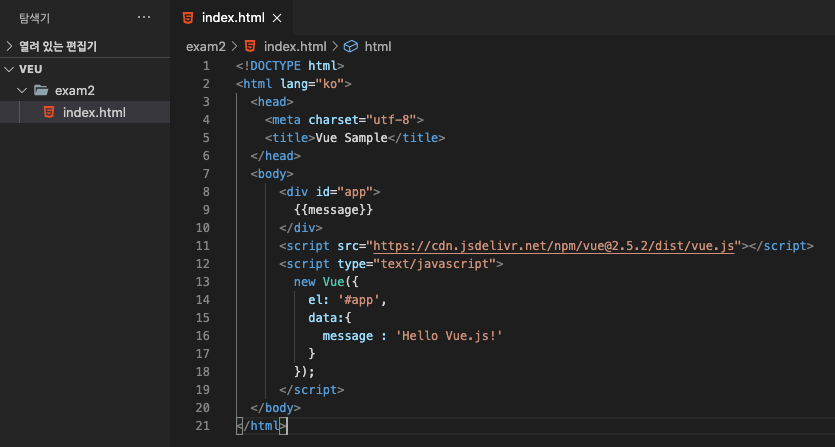
Task: Click the id="app" attribute on line 8
Action: point(344,192)
